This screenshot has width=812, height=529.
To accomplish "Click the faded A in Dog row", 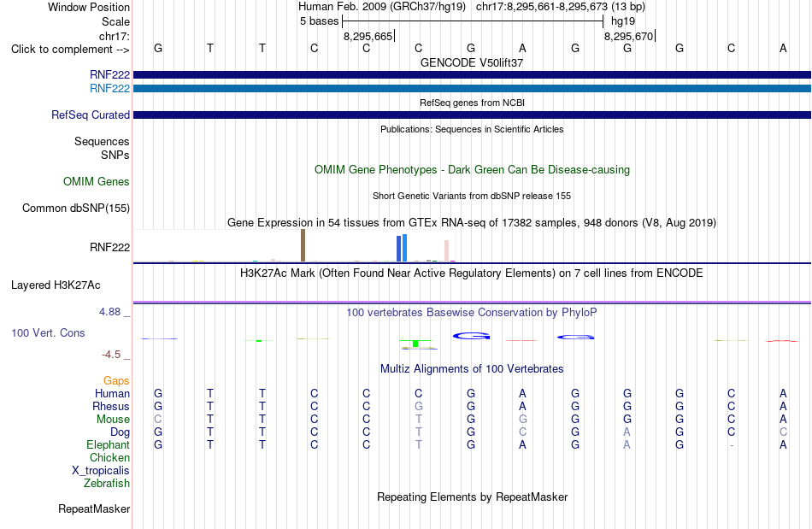I will click(x=627, y=432).
